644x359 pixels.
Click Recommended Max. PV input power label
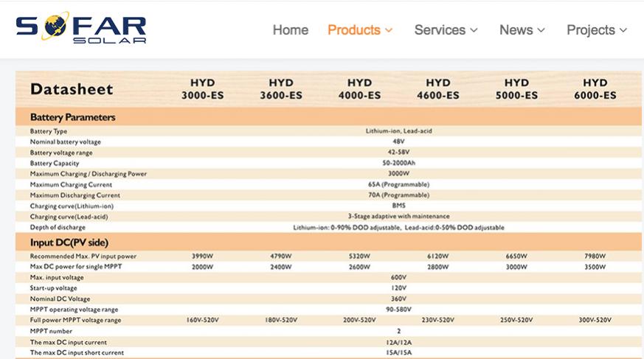[83, 257]
